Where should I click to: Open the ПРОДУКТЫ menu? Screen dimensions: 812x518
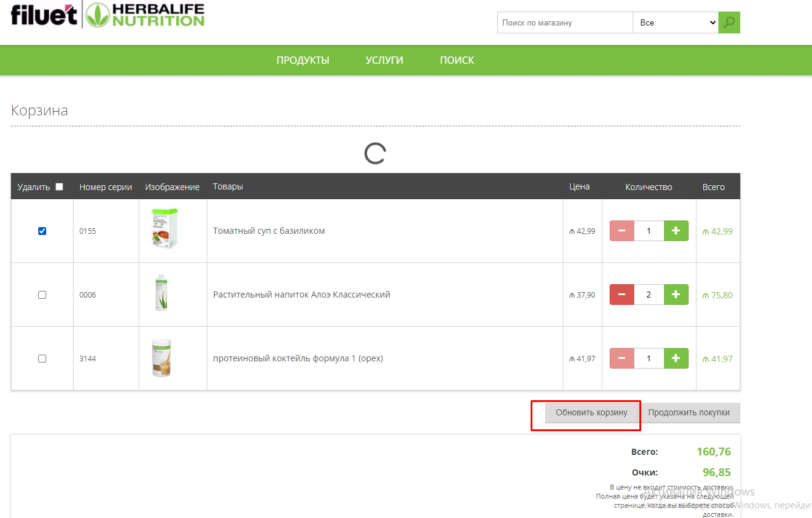click(x=303, y=60)
